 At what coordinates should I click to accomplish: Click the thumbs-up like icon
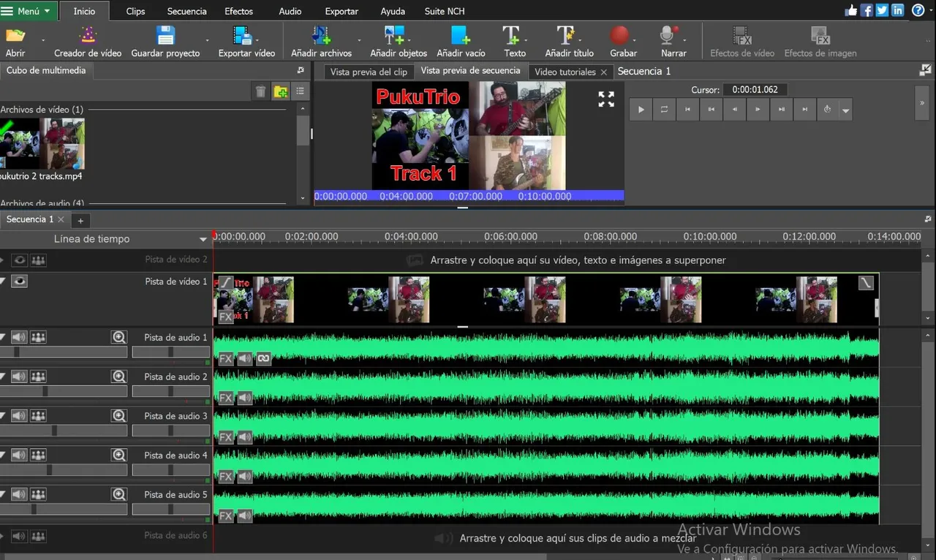[851, 10]
